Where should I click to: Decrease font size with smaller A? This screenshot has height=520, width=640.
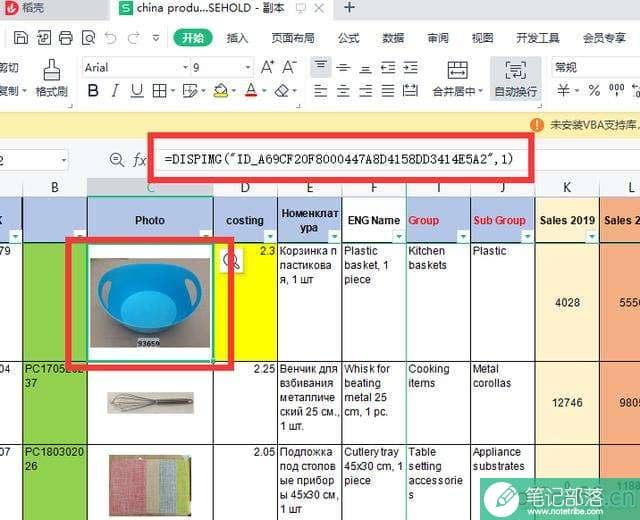pos(289,67)
